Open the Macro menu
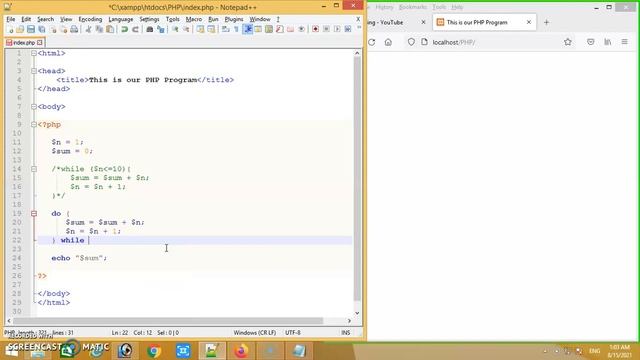The image size is (640, 360). 193,19
